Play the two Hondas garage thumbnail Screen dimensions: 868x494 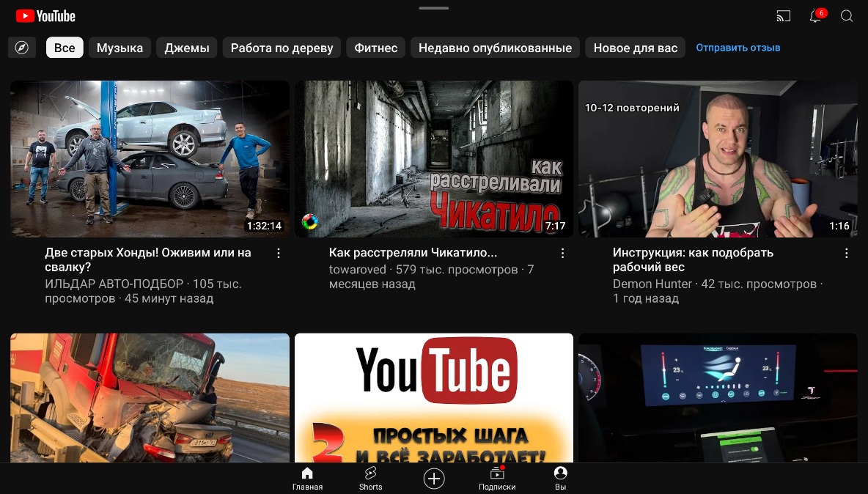[x=150, y=159]
